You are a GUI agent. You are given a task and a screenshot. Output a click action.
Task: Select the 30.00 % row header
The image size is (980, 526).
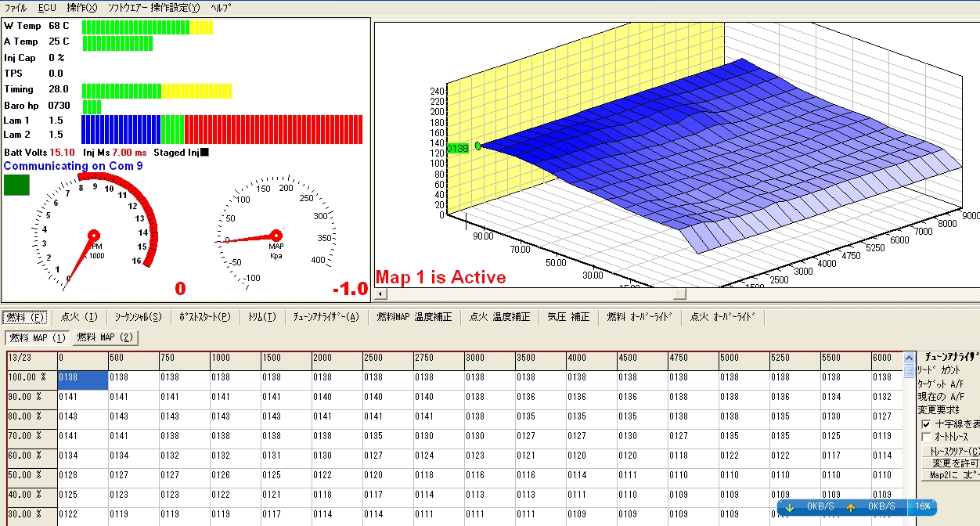coord(31,517)
